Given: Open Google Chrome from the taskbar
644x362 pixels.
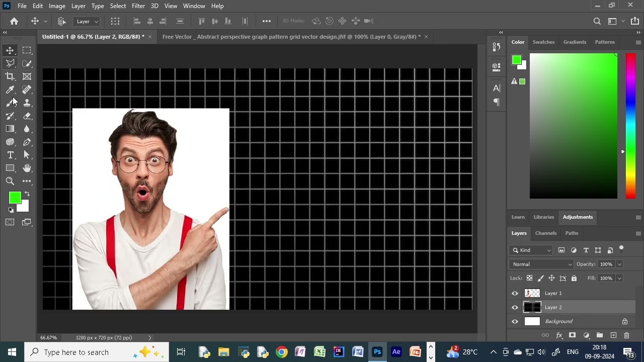Looking at the screenshot, I should click(282, 352).
